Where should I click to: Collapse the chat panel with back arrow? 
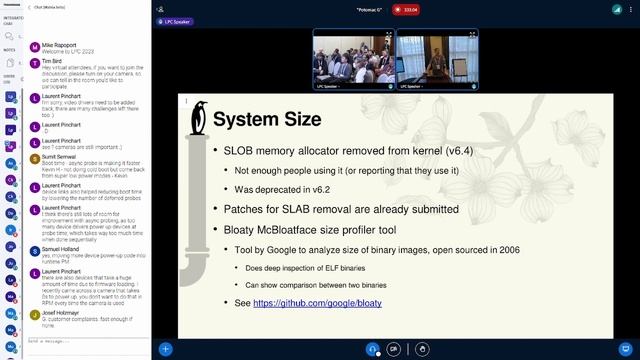[29, 7]
